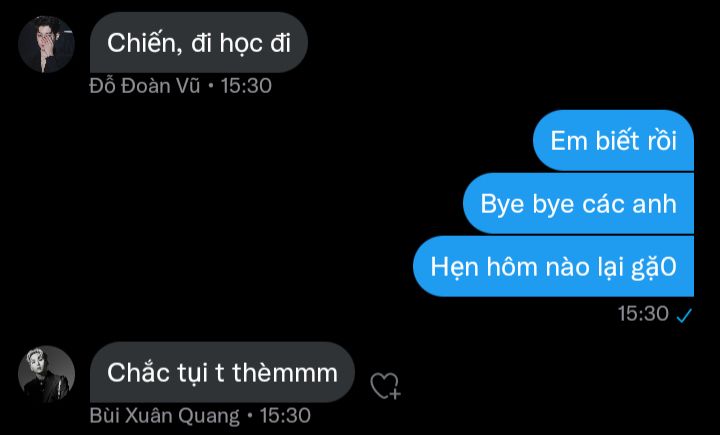The width and height of the screenshot is (720, 435).
Task: Add a heart reaction to the 'Chắc tụi t thèmmm' message
Action: point(386,386)
